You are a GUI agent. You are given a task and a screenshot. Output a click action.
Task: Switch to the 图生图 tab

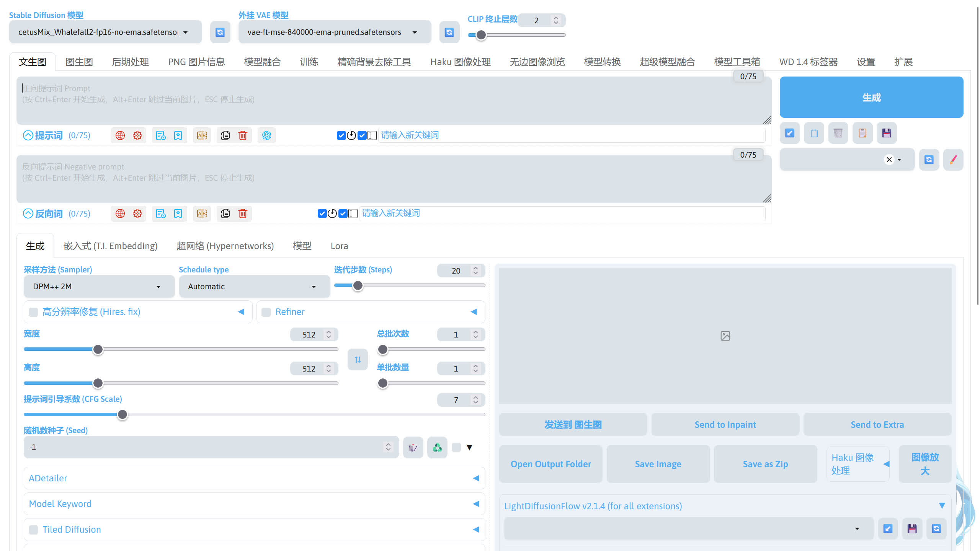click(79, 62)
